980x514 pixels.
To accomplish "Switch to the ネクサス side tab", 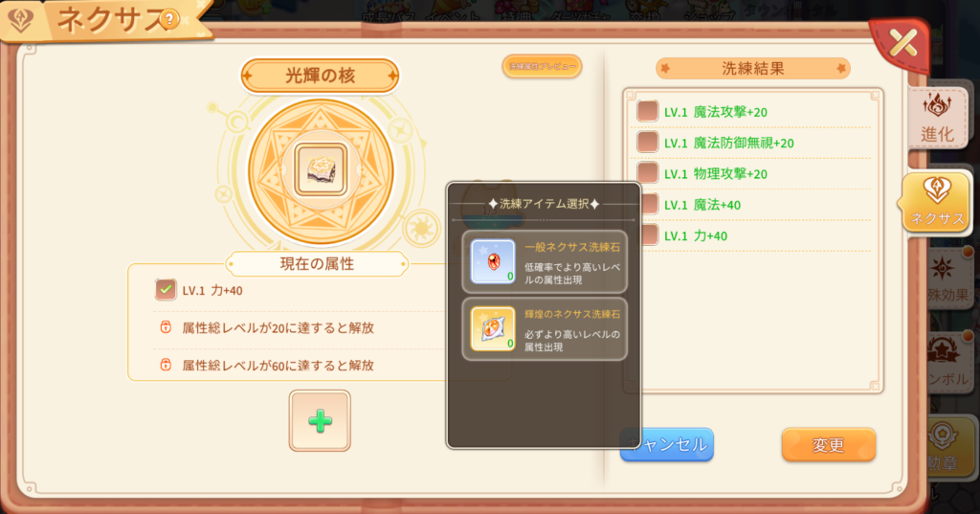I will (x=936, y=202).
